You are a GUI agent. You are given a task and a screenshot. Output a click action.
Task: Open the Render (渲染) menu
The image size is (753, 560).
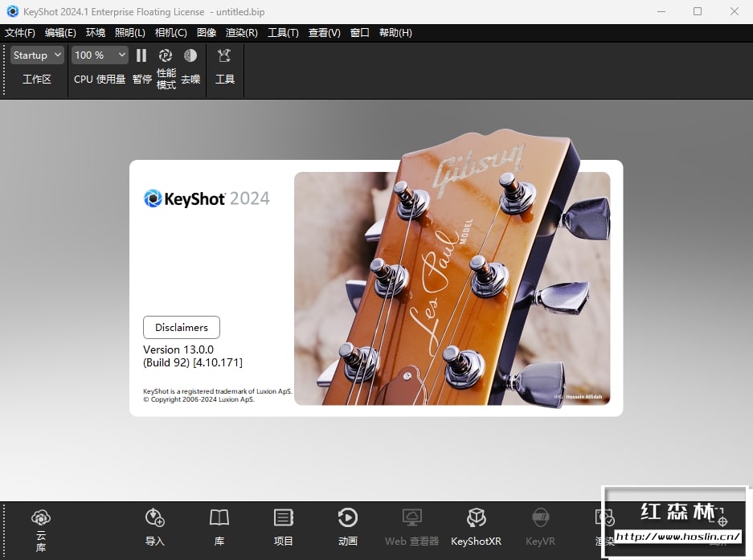click(x=241, y=33)
